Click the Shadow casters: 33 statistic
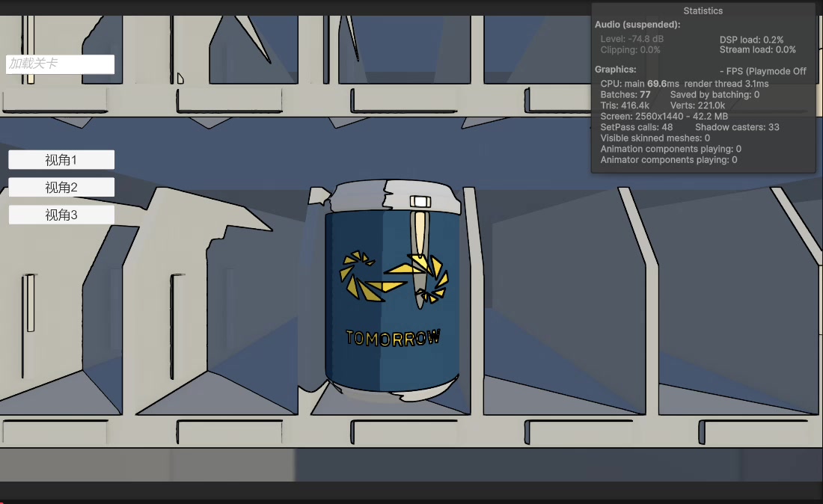 click(x=737, y=127)
